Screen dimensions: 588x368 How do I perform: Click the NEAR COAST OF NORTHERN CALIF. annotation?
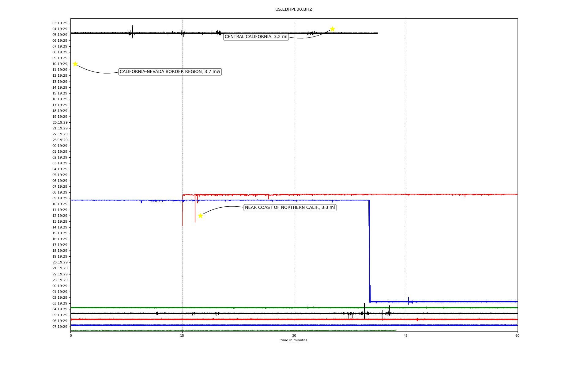tap(290, 208)
